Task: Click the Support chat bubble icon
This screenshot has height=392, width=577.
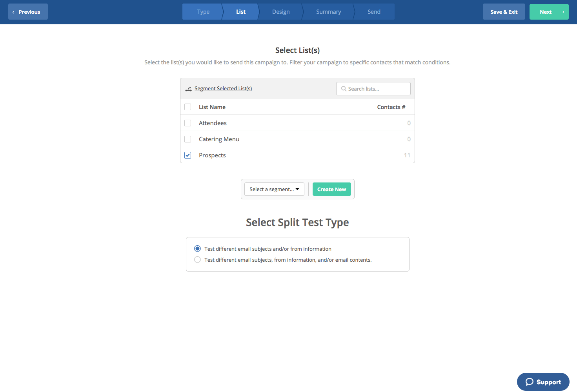Action: 530,382
